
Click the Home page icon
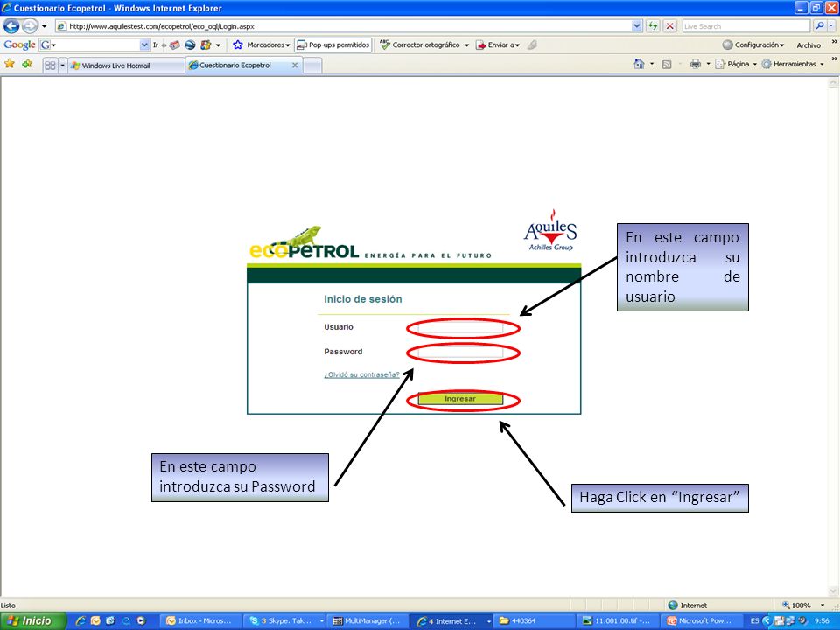pos(639,64)
